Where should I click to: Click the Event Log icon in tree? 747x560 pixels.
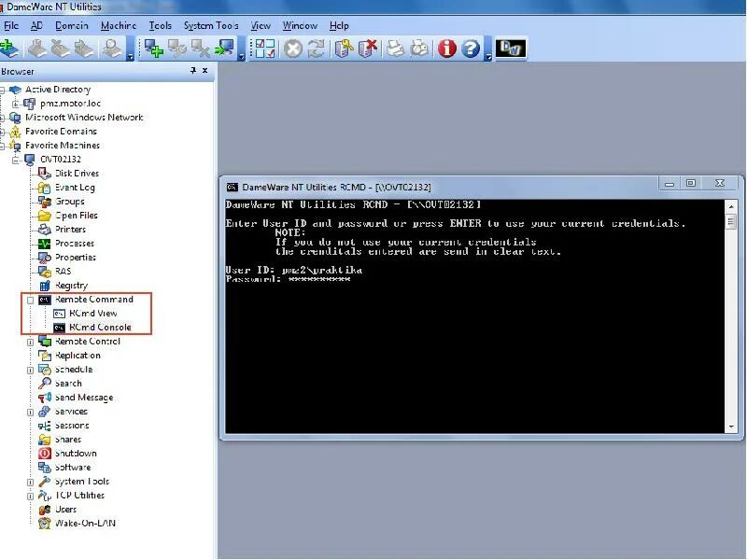pyautogui.click(x=44, y=188)
